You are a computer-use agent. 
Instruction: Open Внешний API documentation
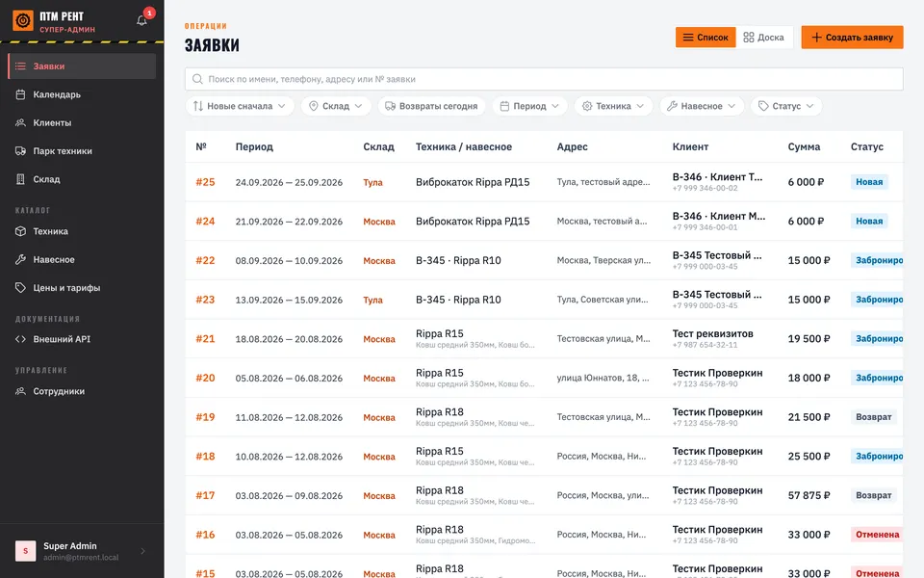pos(82,339)
